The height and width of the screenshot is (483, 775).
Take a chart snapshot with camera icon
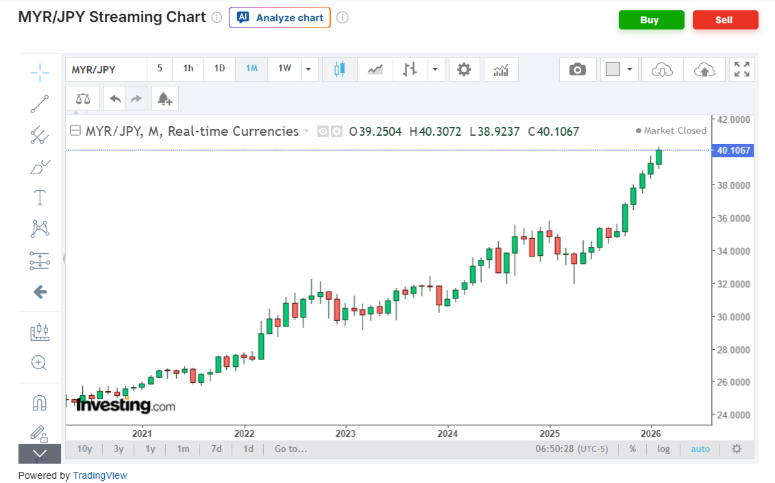coord(577,69)
